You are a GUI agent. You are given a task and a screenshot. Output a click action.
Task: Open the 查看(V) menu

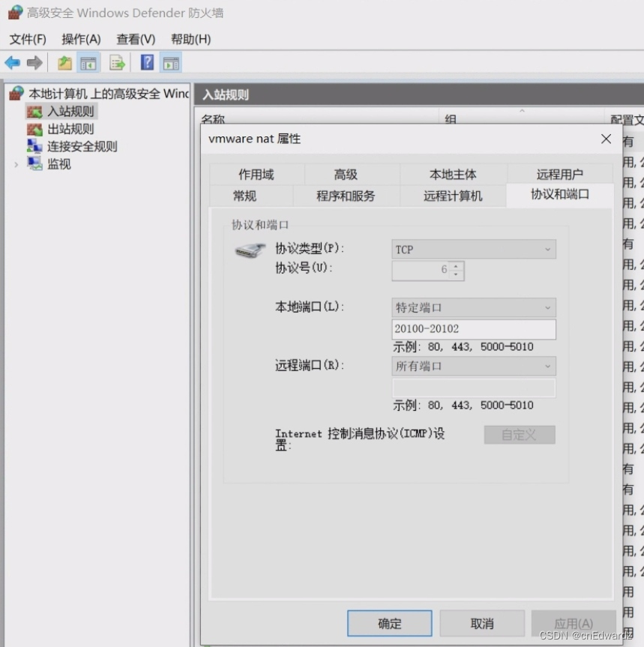point(136,39)
